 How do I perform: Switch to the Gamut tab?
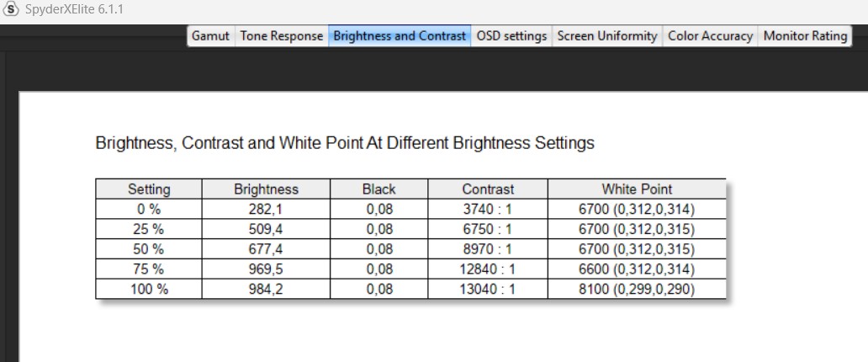[210, 36]
